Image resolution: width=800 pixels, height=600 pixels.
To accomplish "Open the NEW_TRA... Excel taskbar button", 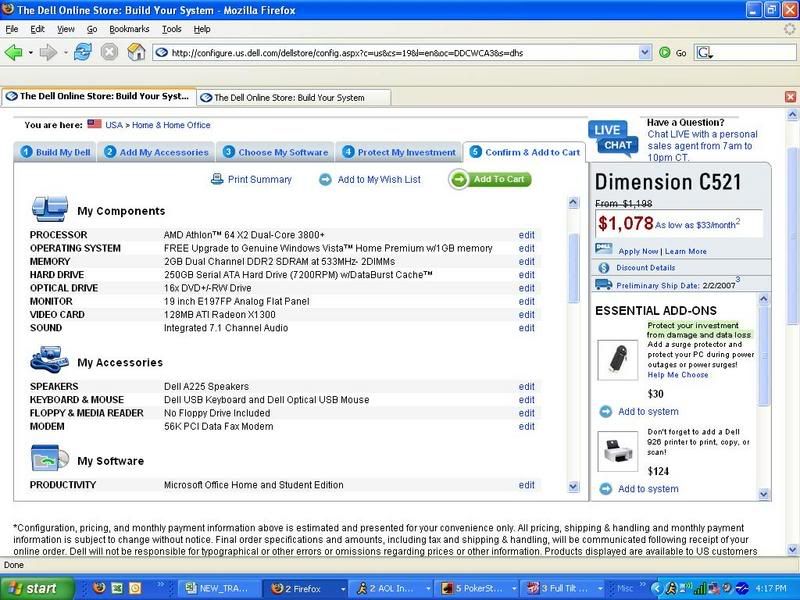I will [219, 589].
